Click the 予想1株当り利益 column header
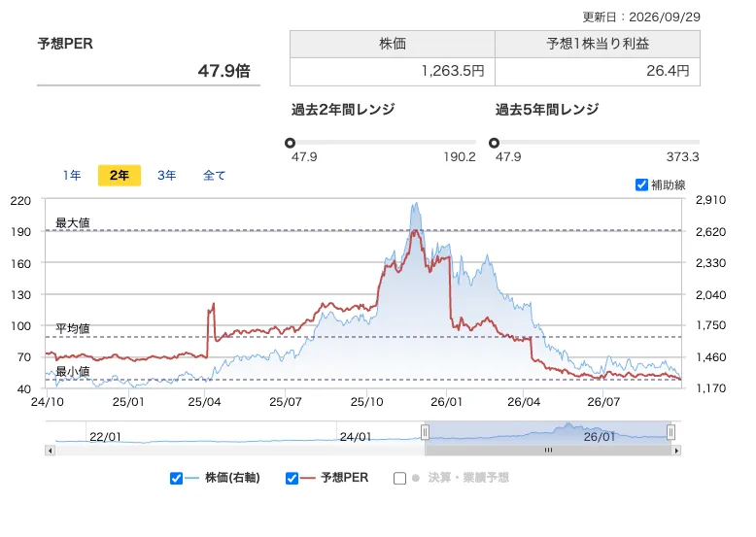 coord(598,44)
